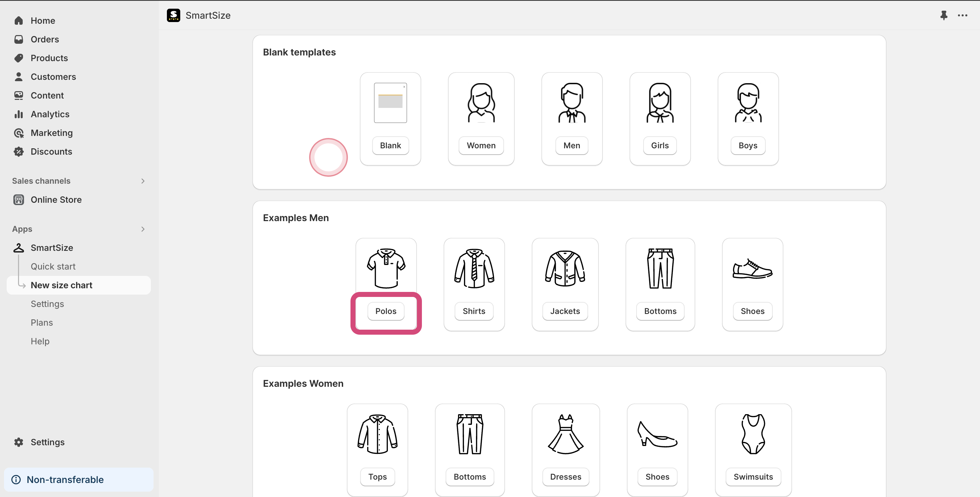Select the Shirts example button

point(474,311)
